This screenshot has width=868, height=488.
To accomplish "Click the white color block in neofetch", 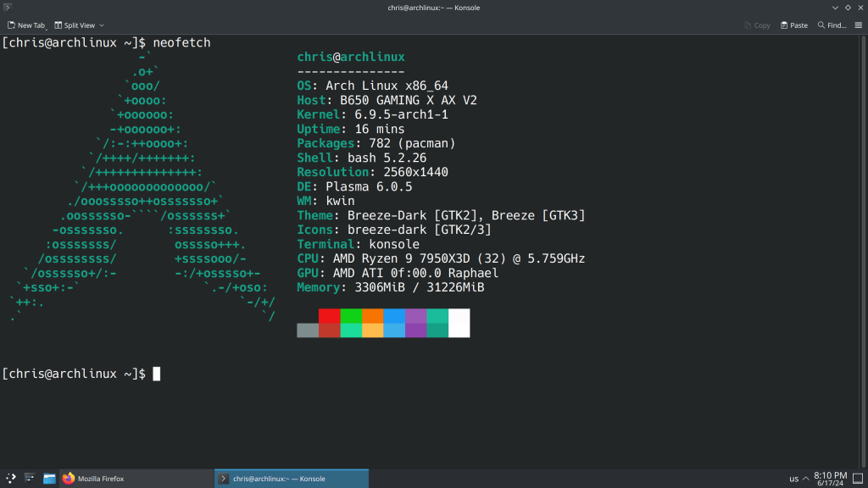I will click(459, 323).
